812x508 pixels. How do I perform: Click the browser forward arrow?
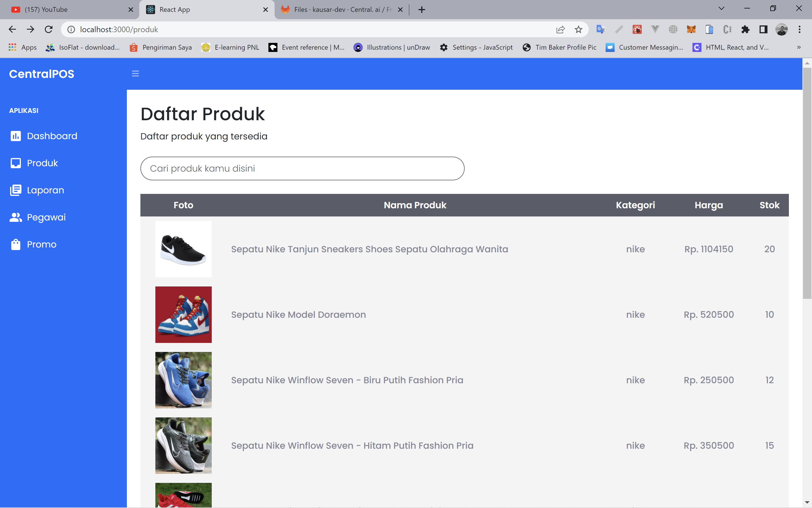tap(30, 30)
